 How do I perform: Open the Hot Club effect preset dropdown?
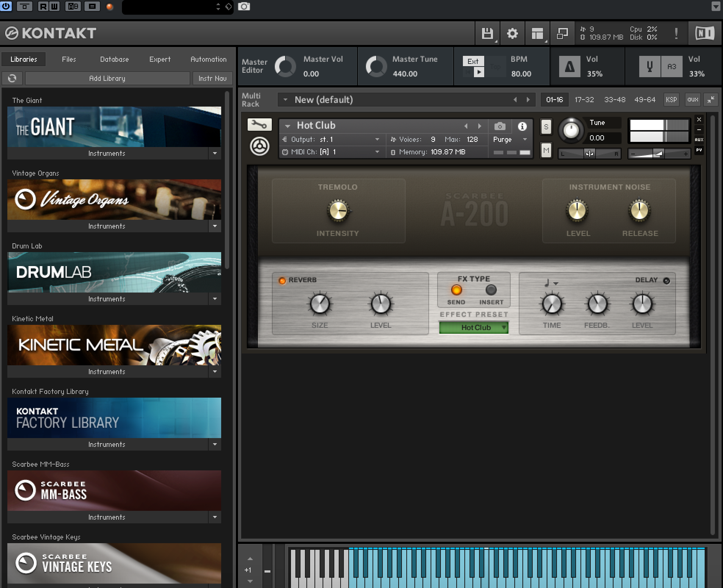474,327
